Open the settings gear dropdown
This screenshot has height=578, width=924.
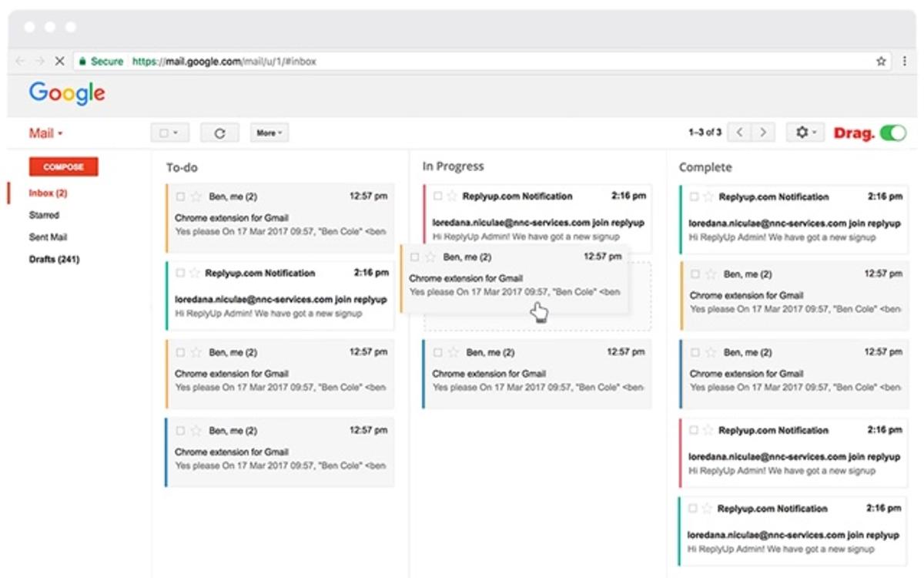[x=805, y=133]
